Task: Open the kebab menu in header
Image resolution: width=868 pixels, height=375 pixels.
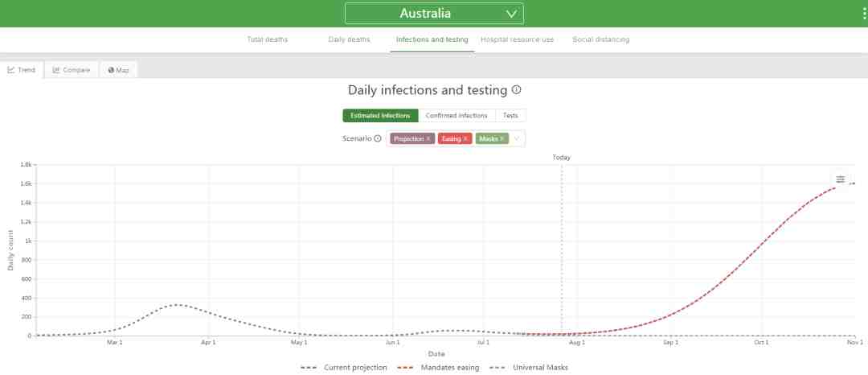Action: click(x=864, y=14)
